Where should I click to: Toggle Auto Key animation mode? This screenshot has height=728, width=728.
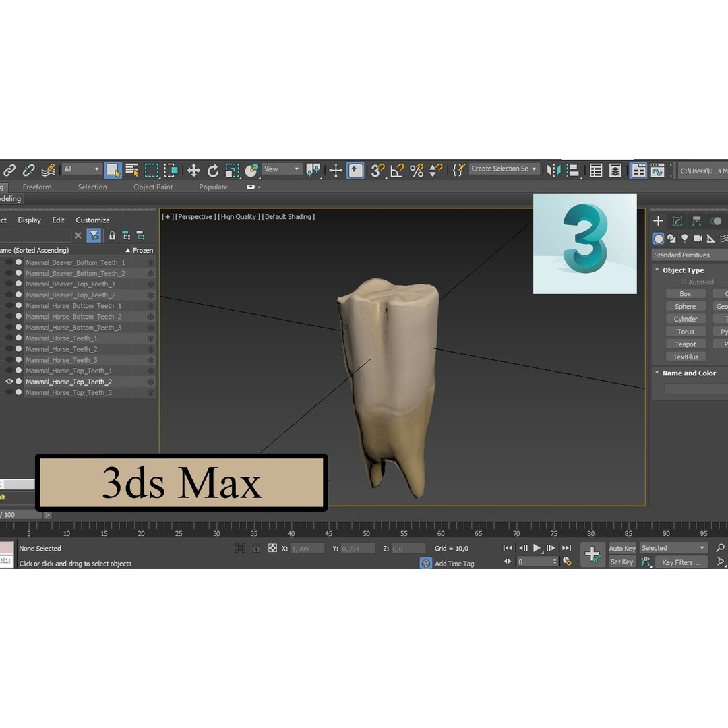(x=622, y=548)
